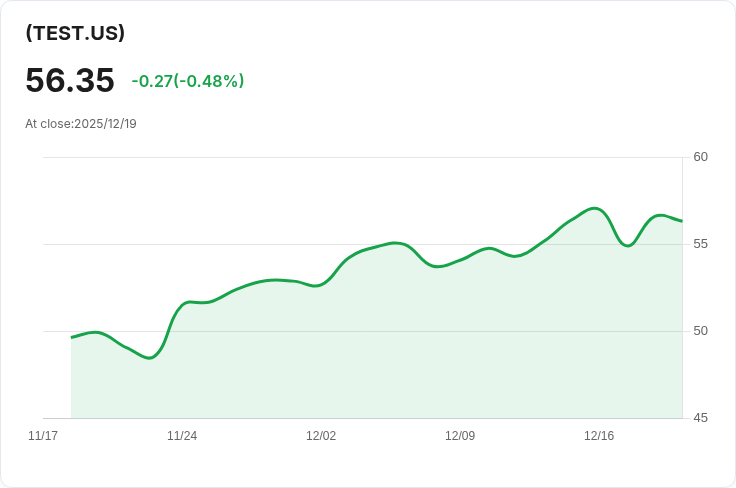Click the final end point of the price line
The height and width of the screenshot is (488, 736).
tap(681, 221)
